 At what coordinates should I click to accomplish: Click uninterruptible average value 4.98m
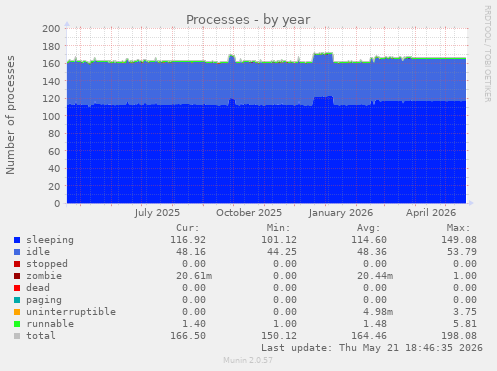coord(378,312)
